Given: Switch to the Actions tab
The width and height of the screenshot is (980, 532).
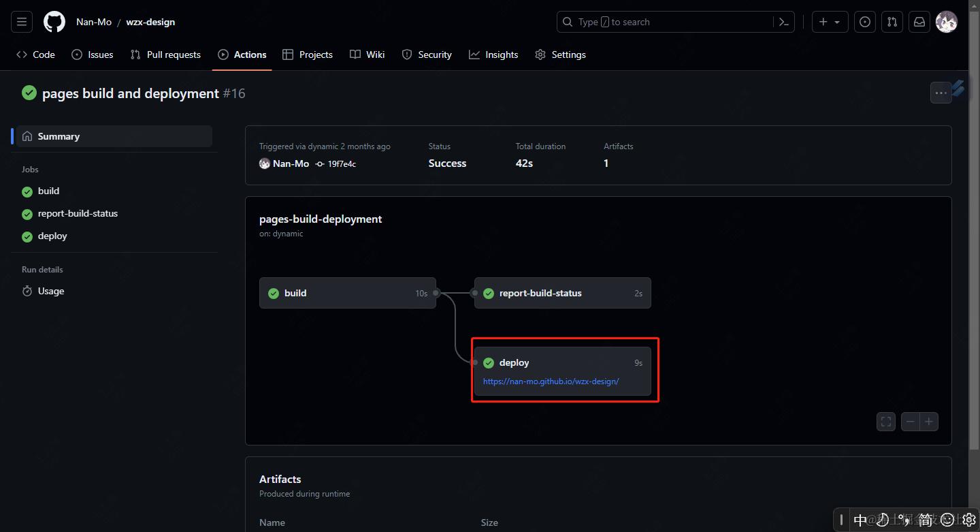Looking at the screenshot, I should point(242,54).
